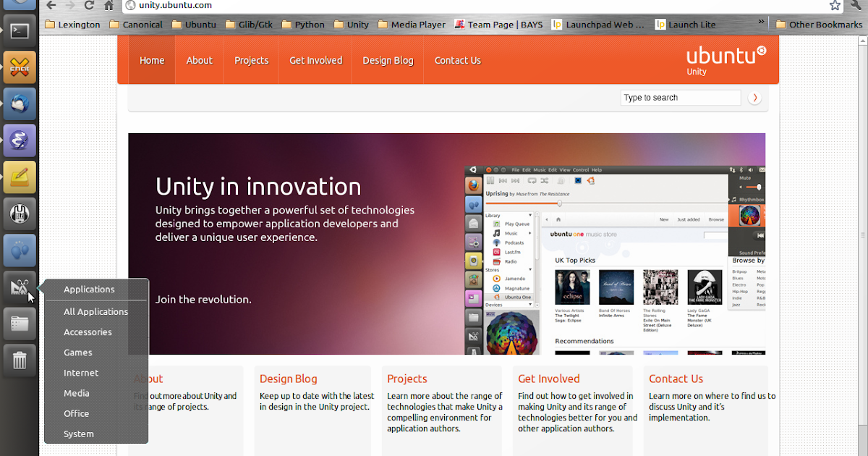
Task: Click the wrench settings icon top-right
Action: (x=856, y=5)
